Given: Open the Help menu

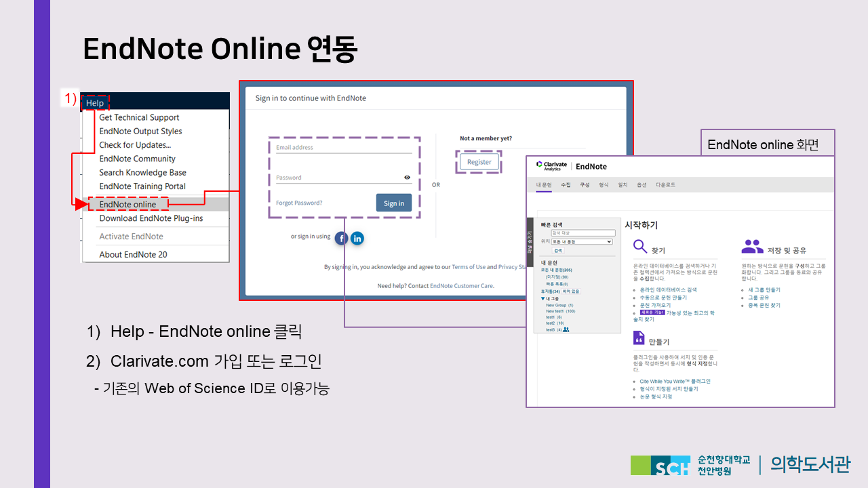Looking at the screenshot, I should (x=95, y=103).
